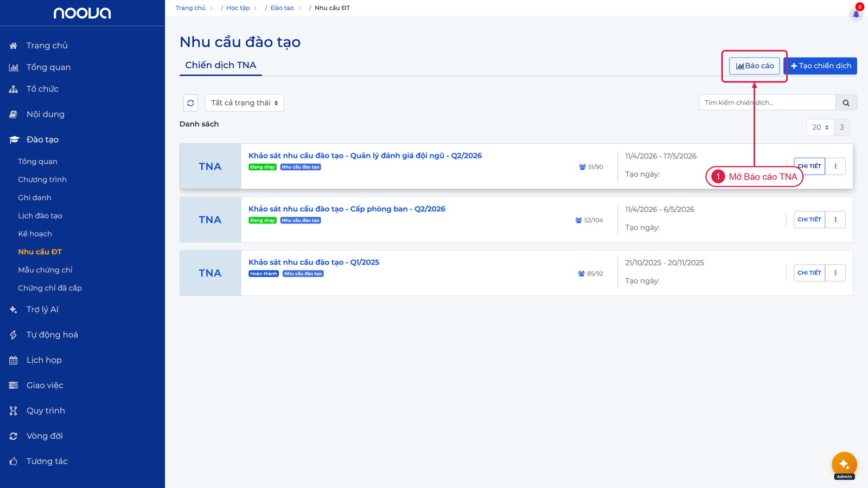
Task: Click Tạo chiến dịch button
Action: point(821,66)
